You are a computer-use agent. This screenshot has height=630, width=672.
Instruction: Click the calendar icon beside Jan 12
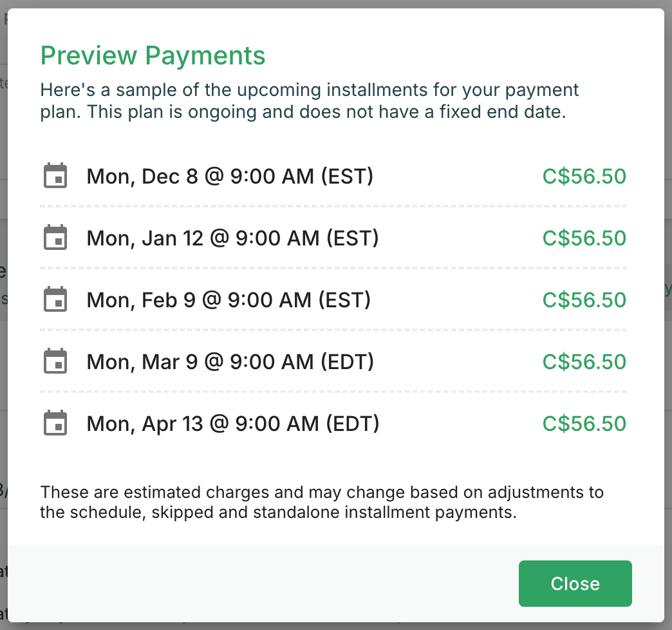pos(55,238)
